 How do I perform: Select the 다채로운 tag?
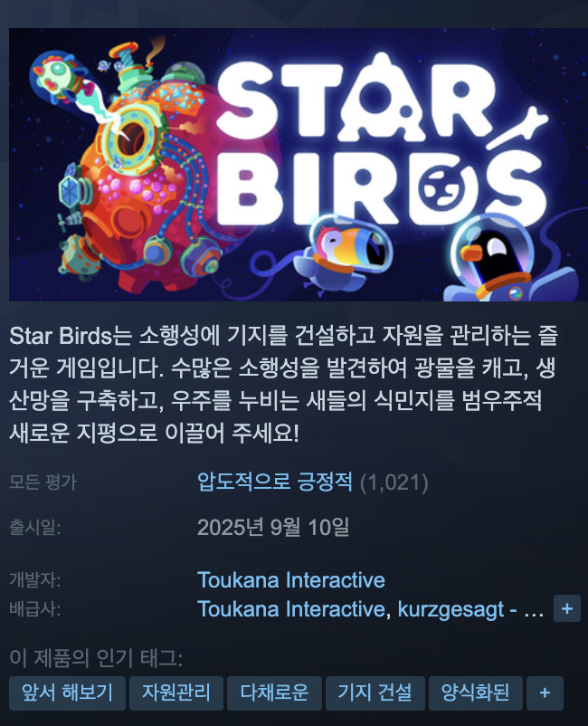click(274, 693)
